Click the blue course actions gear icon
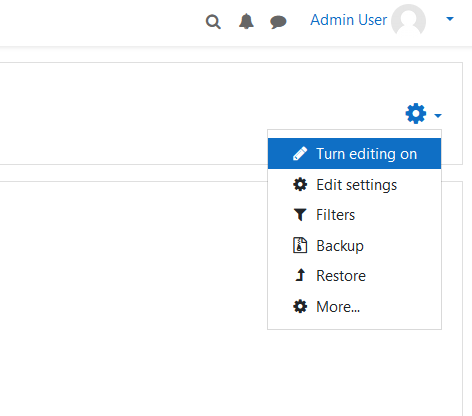The width and height of the screenshot is (472, 416). pyautogui.click(x=416, y=114)
